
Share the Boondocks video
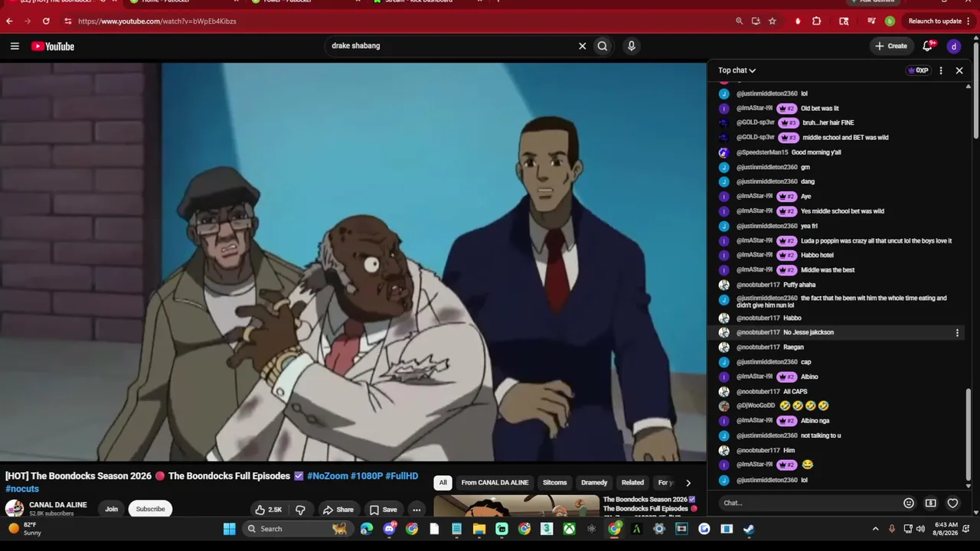tap(338, 510)
